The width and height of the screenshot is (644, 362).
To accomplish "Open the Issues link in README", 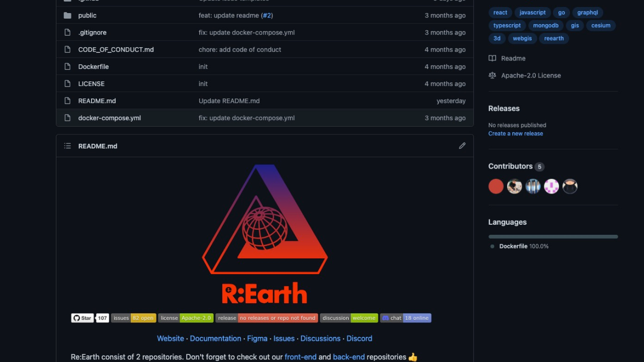I will pos(284,339).
